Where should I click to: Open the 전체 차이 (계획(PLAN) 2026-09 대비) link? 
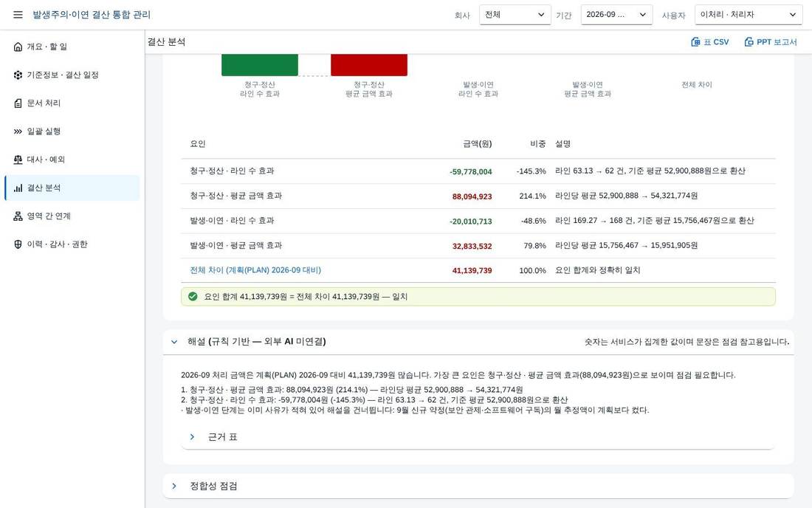tap(255, 270)
